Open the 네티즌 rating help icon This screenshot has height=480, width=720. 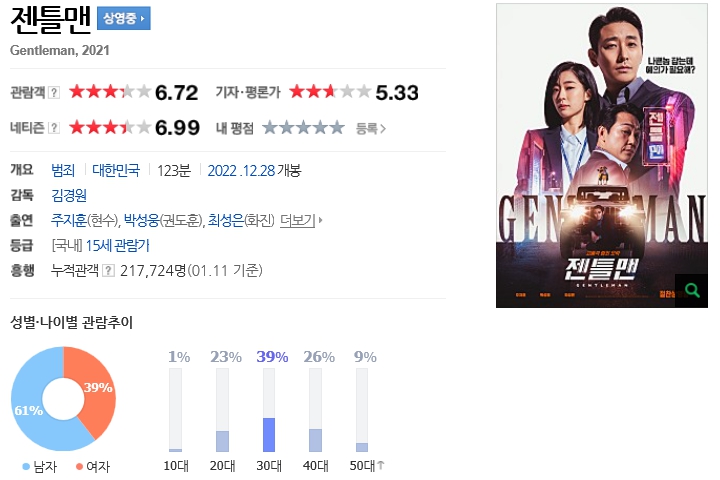[54, 128]
